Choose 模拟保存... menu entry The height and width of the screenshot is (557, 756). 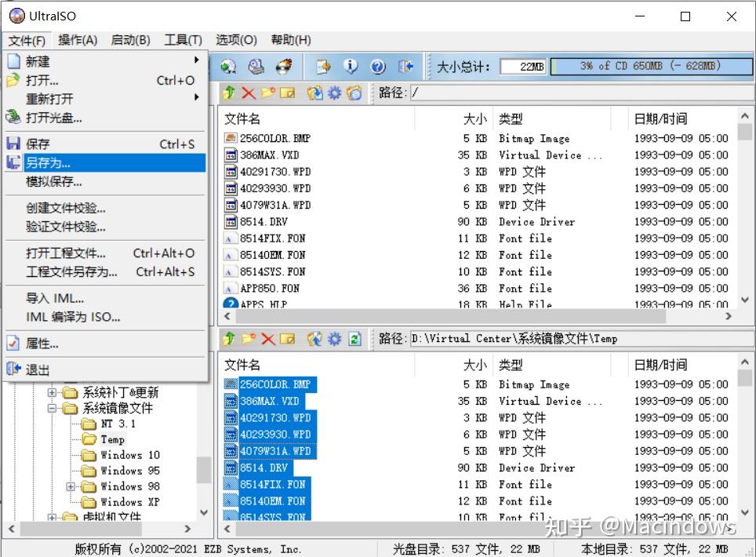[106, 181]
